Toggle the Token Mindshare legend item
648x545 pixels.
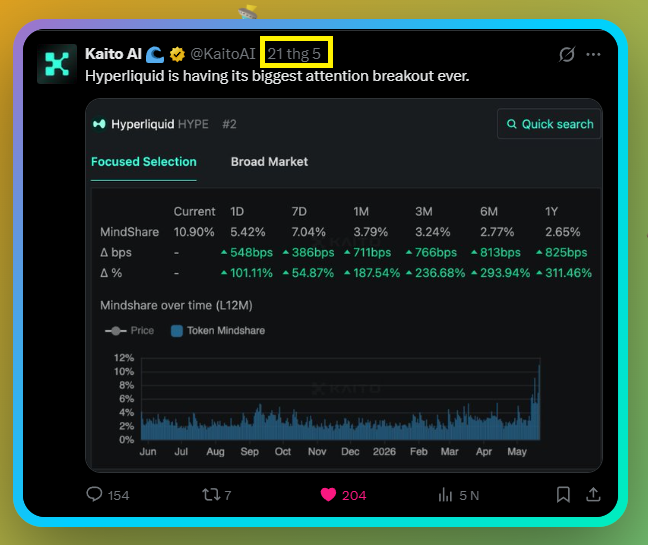(218, 331)
